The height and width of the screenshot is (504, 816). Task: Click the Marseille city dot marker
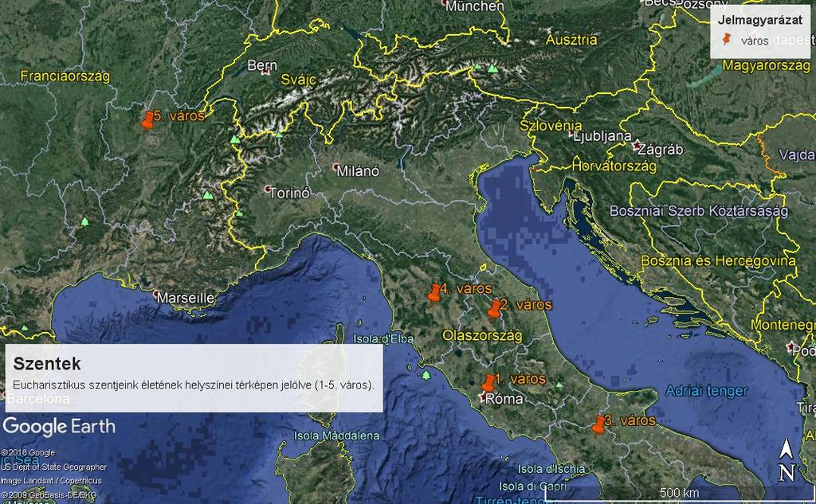tap(155, 295)
